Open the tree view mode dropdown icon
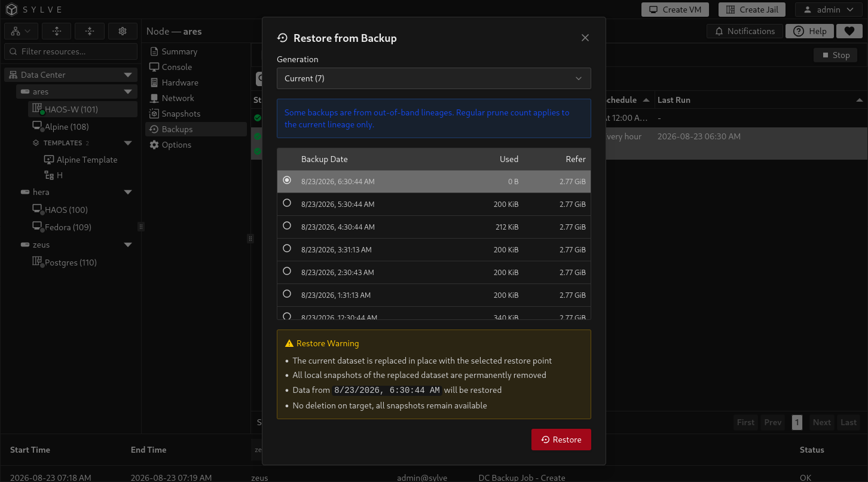868x482 pixels. [22, 31]
